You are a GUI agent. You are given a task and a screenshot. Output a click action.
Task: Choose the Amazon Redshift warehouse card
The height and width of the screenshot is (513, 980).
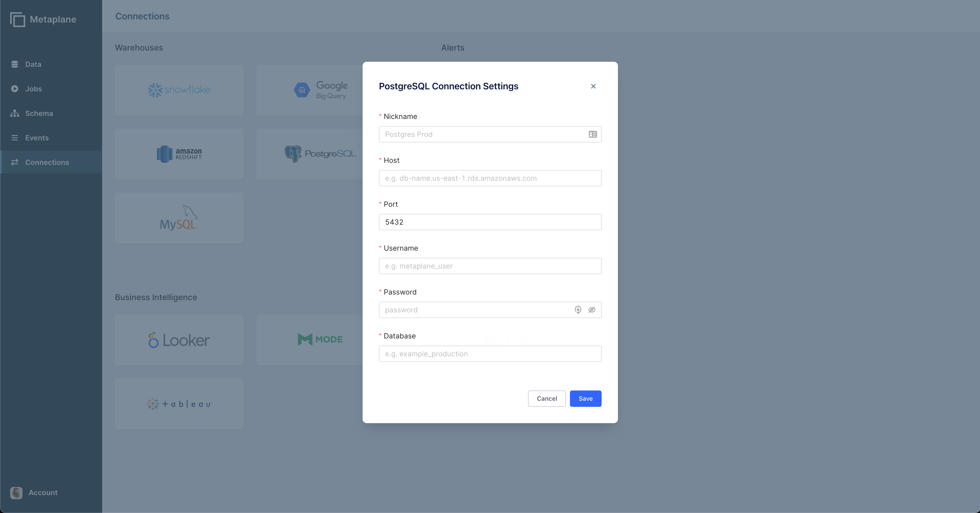tap(179, 154)
